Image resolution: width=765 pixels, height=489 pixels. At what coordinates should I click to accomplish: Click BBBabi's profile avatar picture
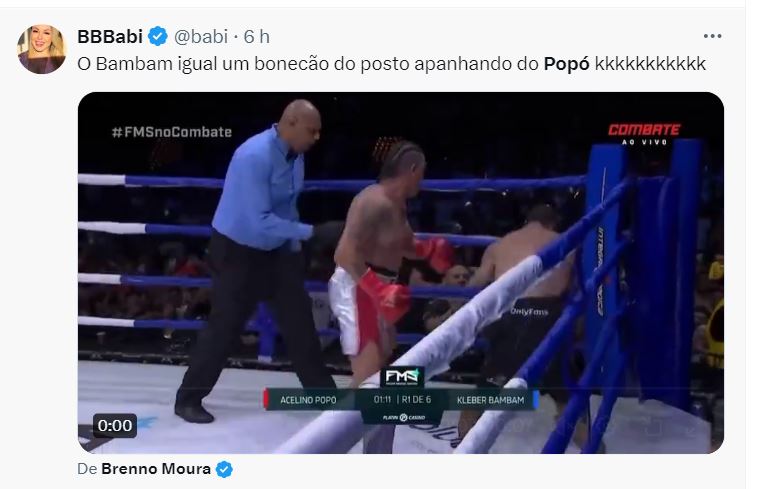point(41,49)
